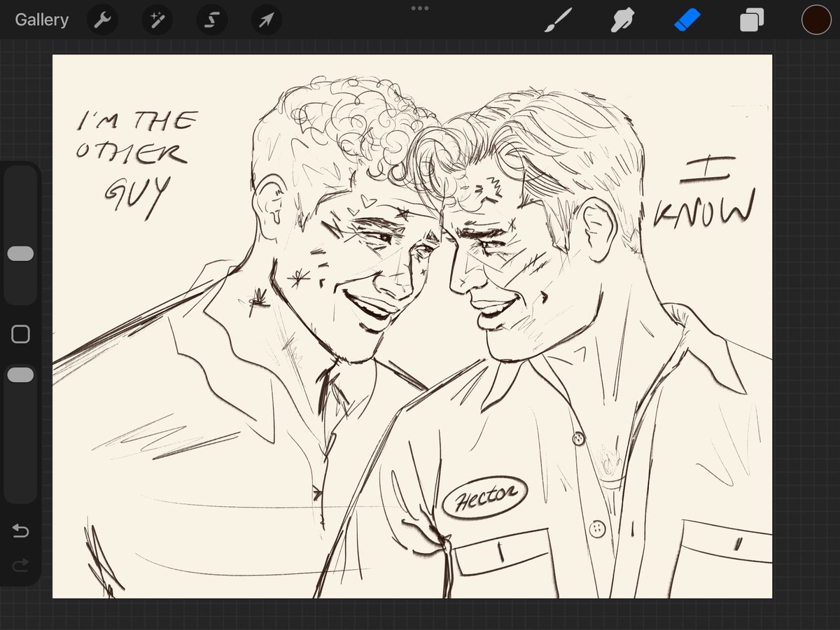Tap the brush size slider
The height and width of the screenshot is (630, 840).
[20, 253]
